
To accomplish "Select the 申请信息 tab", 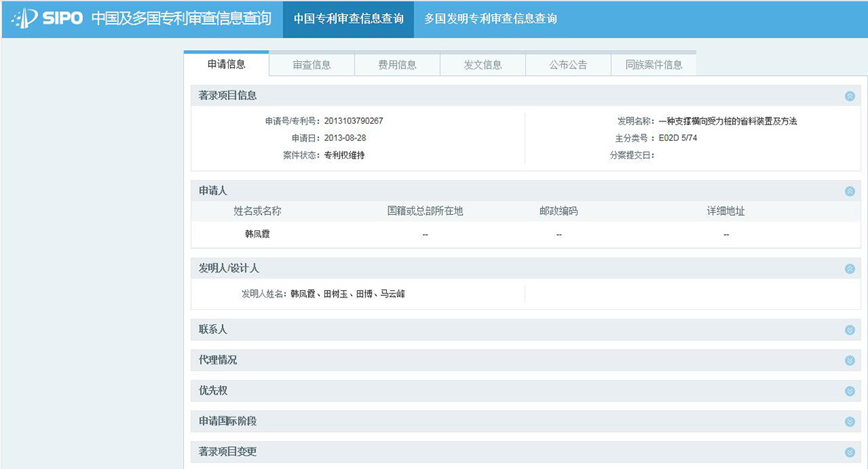I will point(227,64).
